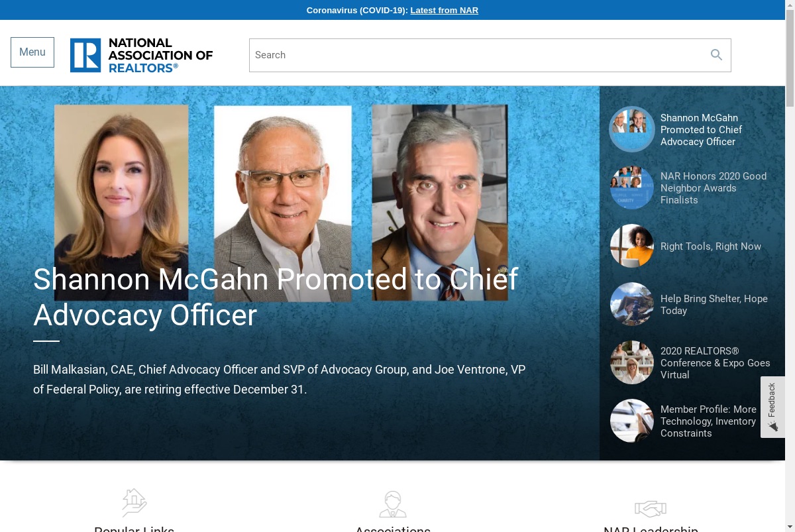Open the Feedback side tab
The height and width of the screenshot is (532, 795).
click(x=772, y=407)
